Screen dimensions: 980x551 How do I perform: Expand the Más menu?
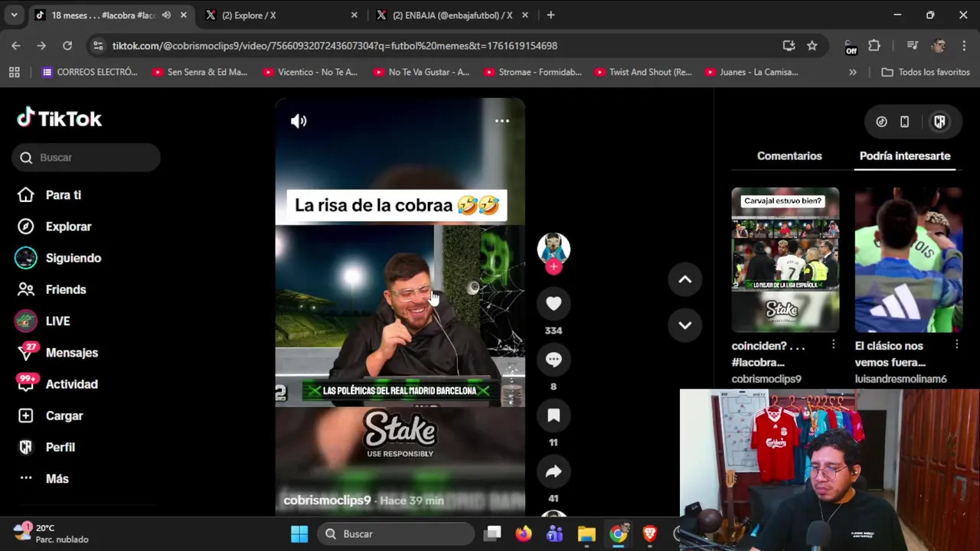57,478
